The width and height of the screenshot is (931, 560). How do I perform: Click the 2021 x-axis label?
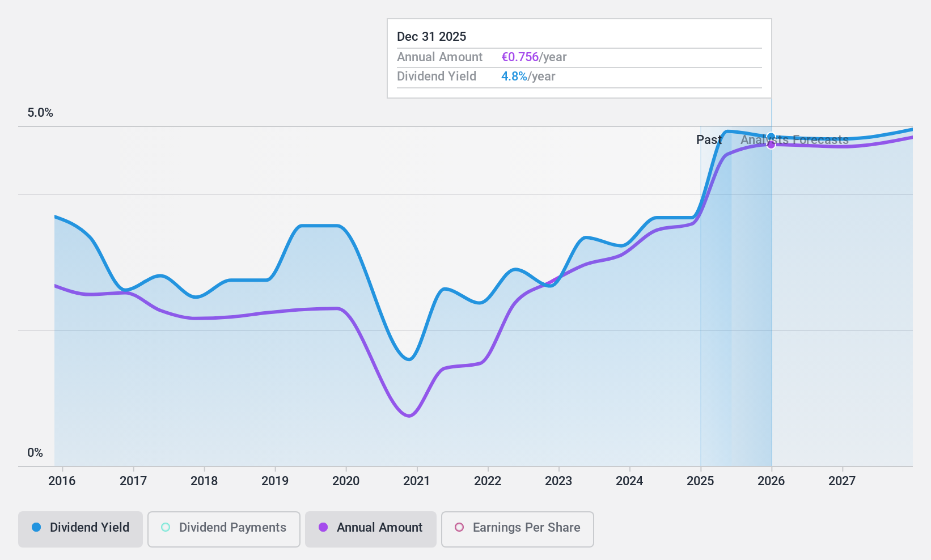coord(417,481)
